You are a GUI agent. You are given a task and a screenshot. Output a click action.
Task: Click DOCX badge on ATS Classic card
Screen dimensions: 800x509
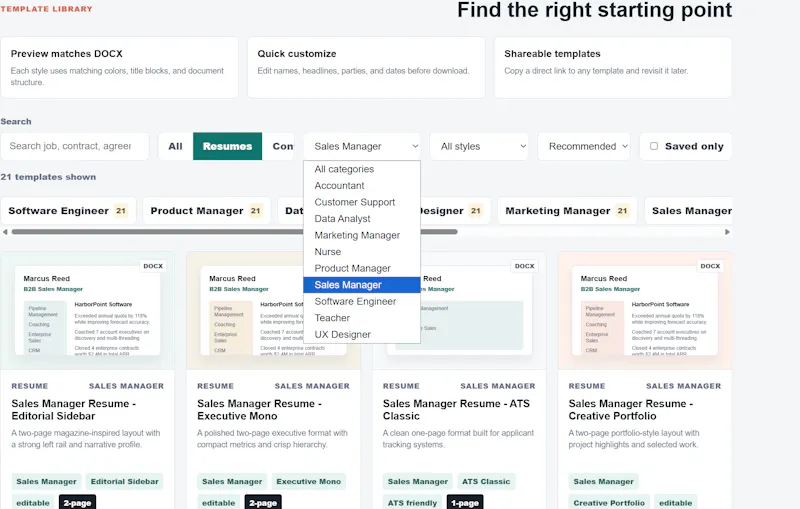pos(524,266)
